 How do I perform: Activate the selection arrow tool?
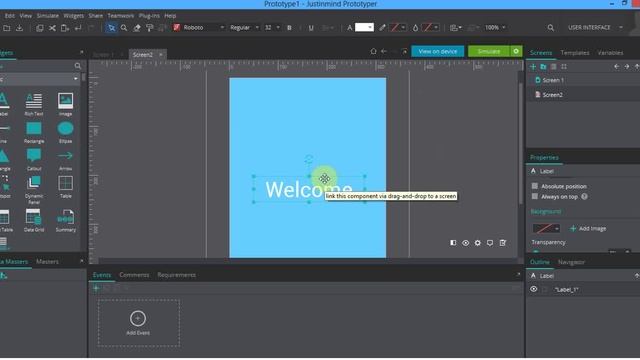point(111,28)
